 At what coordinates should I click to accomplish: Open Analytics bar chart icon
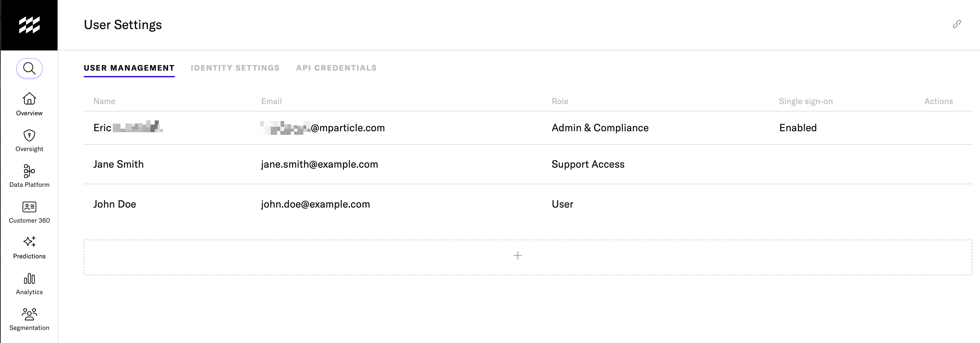(29, 278)
